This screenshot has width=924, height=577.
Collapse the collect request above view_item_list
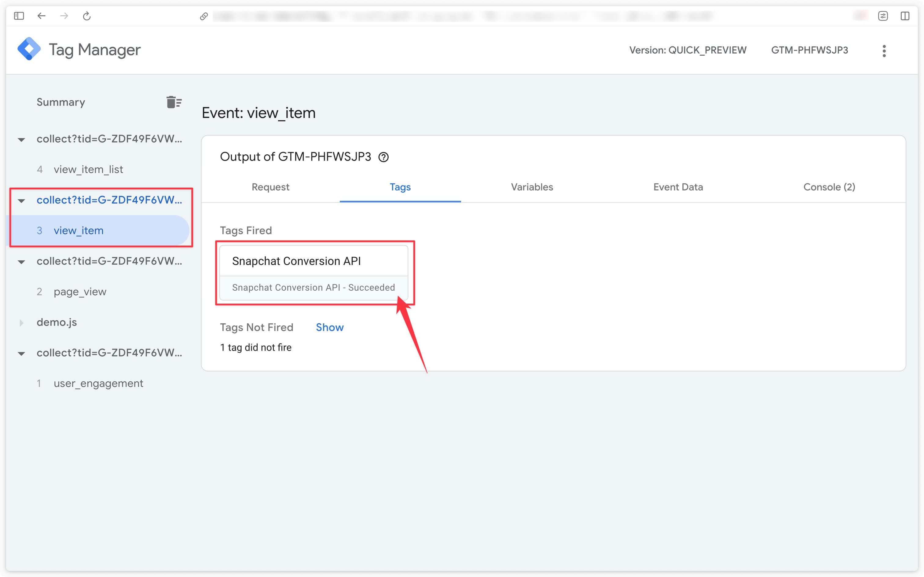[x=22, y=139]
